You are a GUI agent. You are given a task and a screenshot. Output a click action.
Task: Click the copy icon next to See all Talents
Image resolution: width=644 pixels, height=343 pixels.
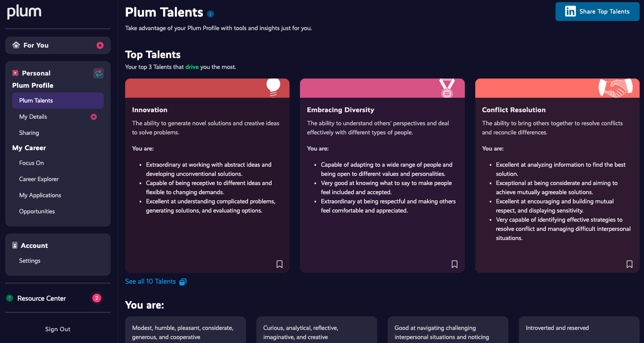[183, 281]
